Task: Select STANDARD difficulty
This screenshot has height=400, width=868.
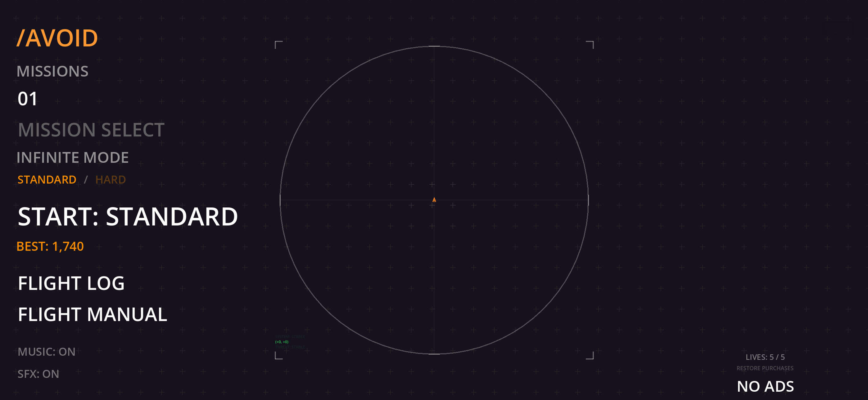Action: [x=47, y=180]
